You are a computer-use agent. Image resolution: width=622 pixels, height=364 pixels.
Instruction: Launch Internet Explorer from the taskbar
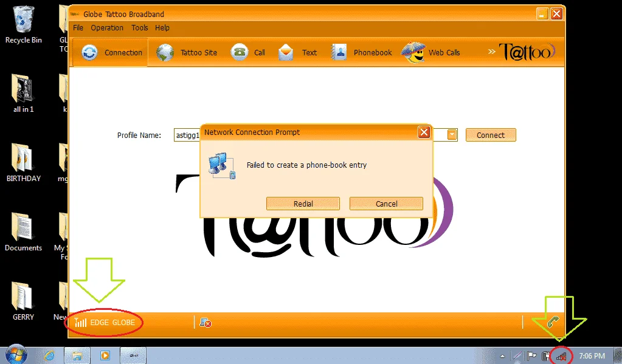tap(49, 355)
